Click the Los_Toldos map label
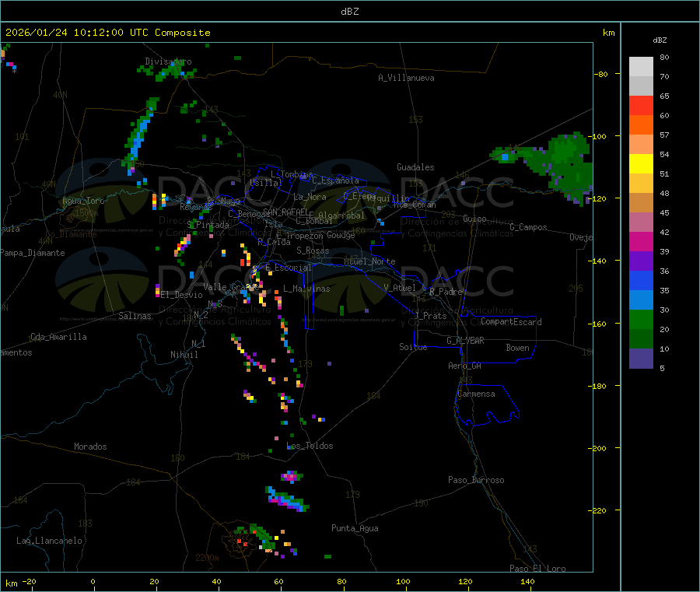 310,446
